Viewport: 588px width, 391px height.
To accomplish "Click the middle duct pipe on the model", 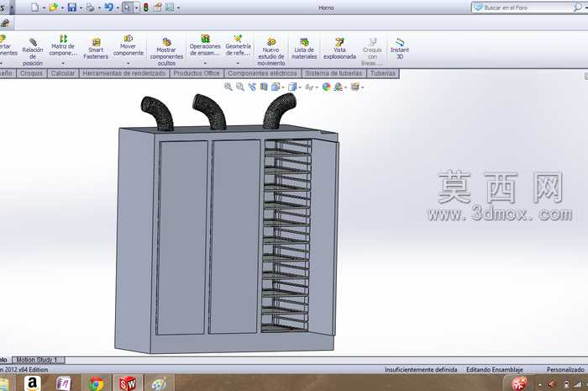I will tap(210, 112).
